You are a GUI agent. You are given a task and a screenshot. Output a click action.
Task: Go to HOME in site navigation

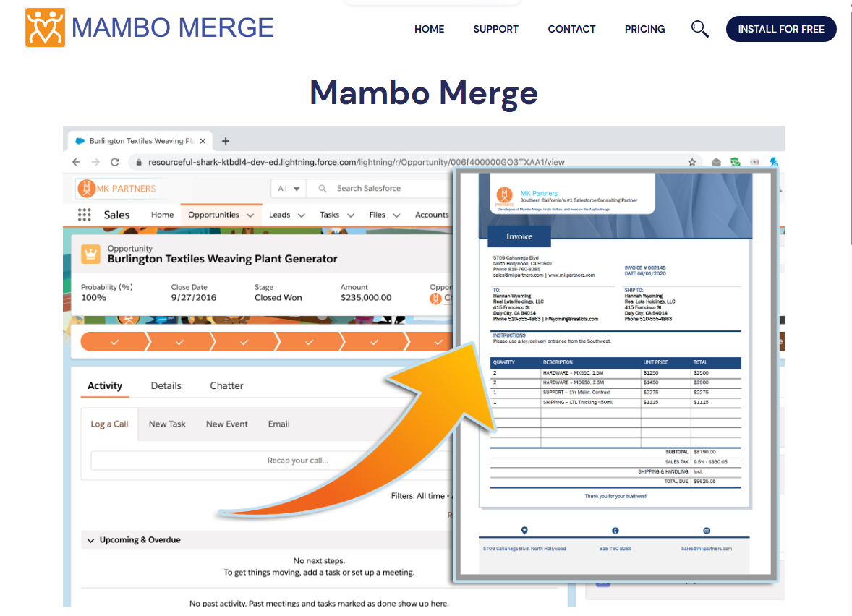pos(430,30)
